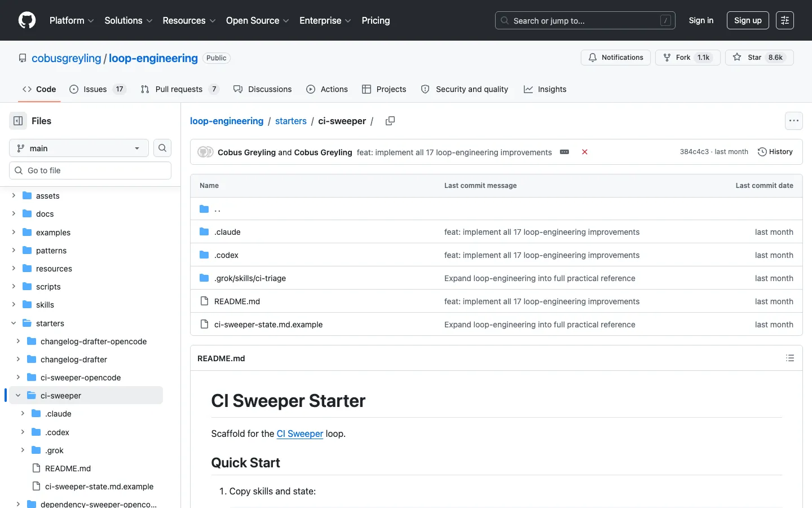Expand changelog-drafter-opencode folder
Viewport: 812px width, 508px height.
pos(18,341)
